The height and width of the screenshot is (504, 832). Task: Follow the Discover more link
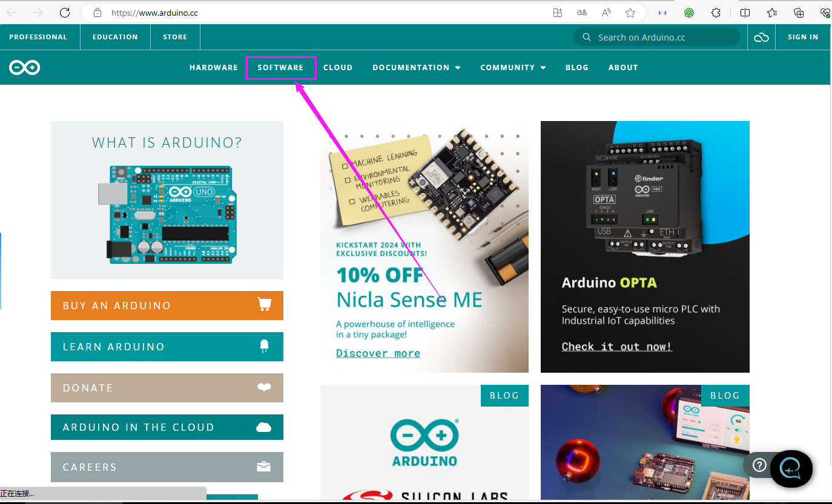point(378,353)
